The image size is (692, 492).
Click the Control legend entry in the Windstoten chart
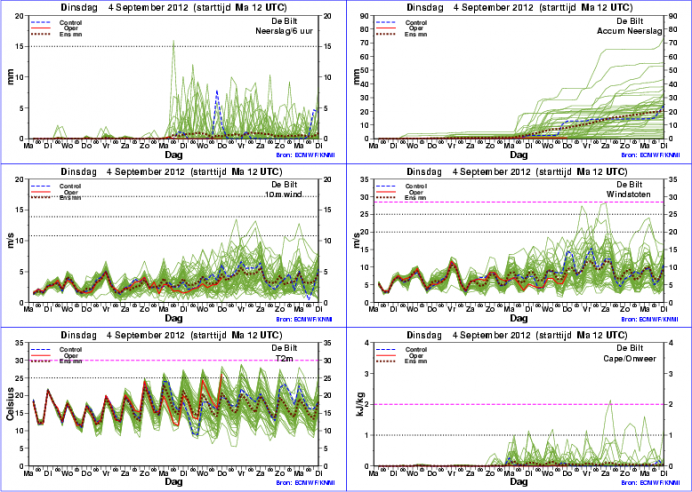412,185
